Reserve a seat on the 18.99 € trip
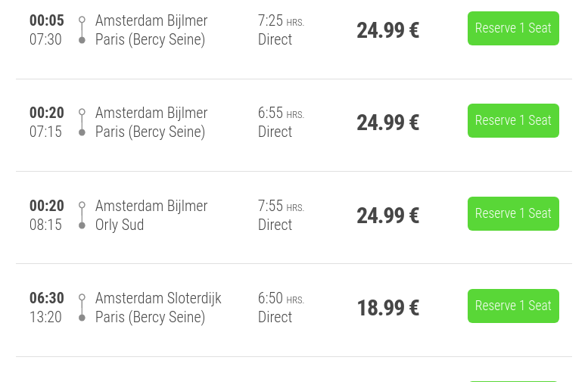This screenshot has height=382, width=588. pos(513,306)
